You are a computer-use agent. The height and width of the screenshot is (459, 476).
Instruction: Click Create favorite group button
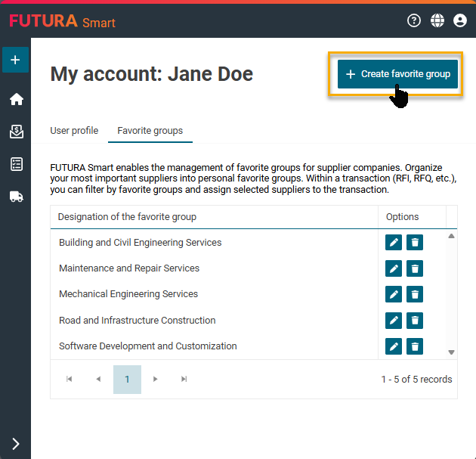pyautogui.click(x=397, y=74)
